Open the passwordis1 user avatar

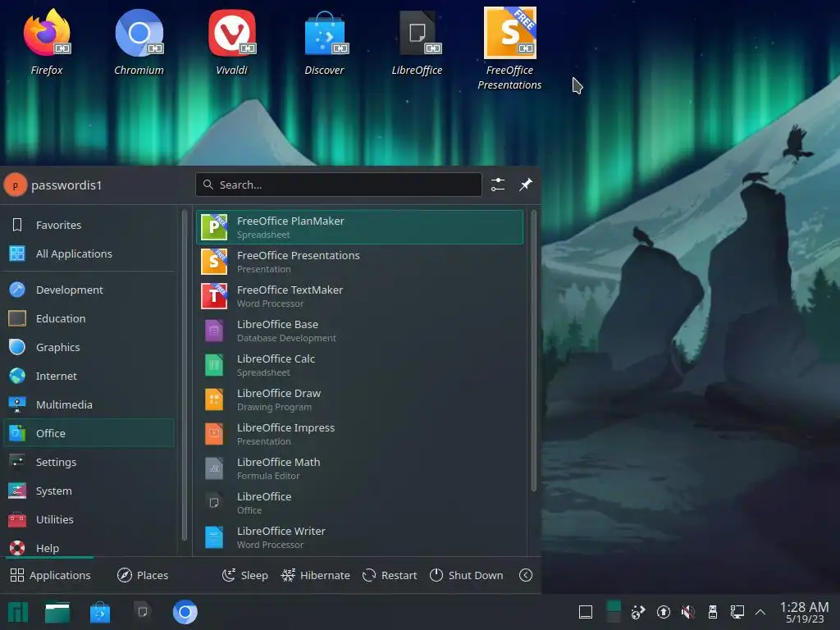15,185
